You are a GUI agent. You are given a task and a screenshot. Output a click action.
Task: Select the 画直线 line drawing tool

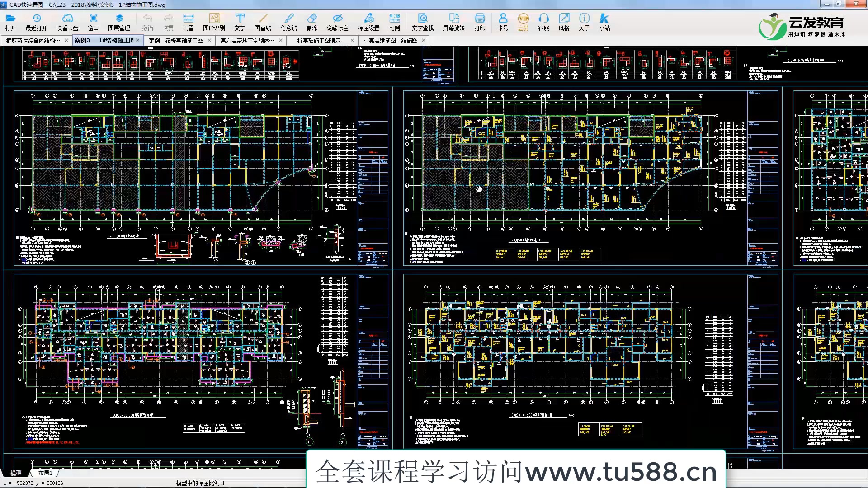[263, 20]
